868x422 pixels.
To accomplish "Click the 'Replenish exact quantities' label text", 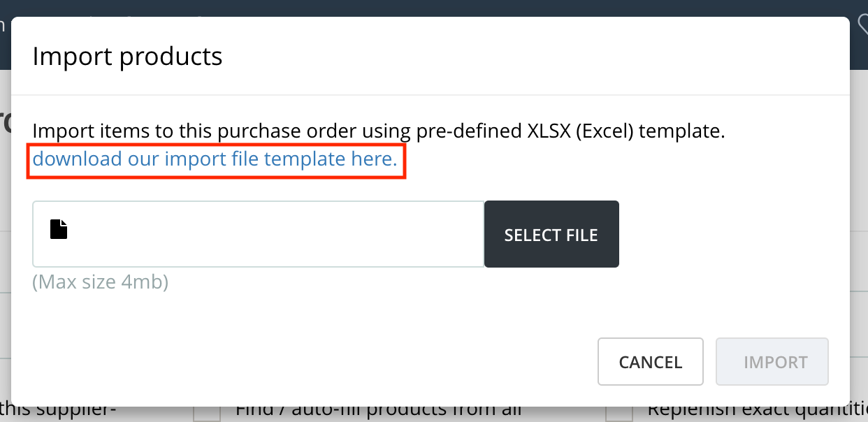I will click(x=755, y=411).
